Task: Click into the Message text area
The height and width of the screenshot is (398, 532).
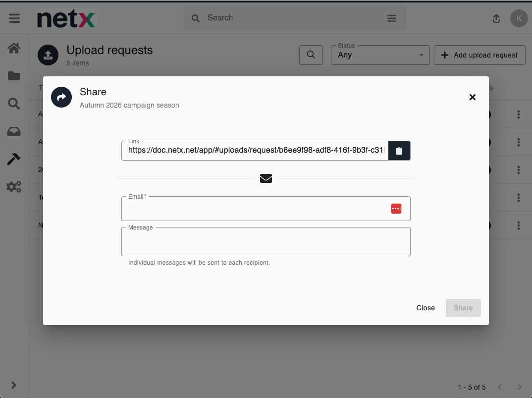Action: pos(266,242)
